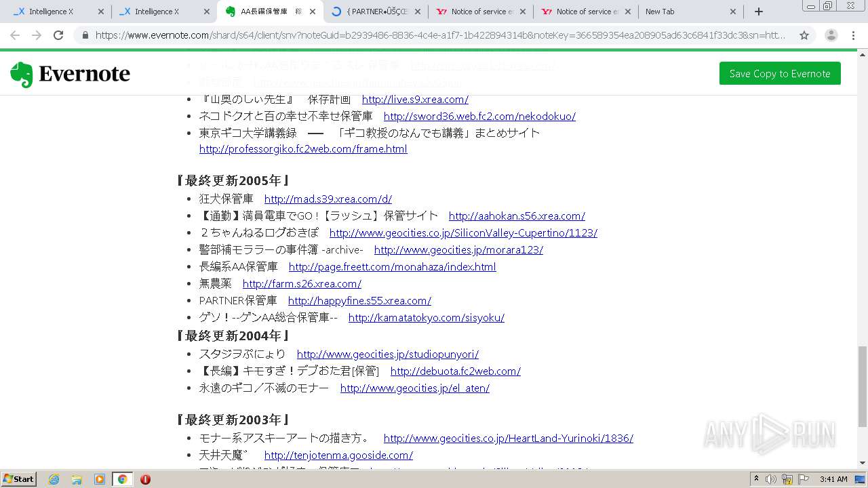Open Internet Explorer from taskbar
Screen dimensions: 868x488
pyautogui.click(x=54, y=479)
